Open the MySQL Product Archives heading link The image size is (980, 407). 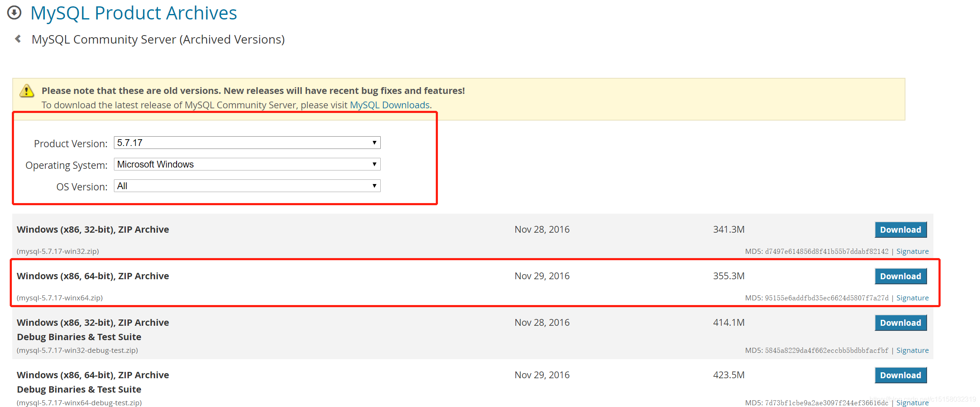(133, 13)
